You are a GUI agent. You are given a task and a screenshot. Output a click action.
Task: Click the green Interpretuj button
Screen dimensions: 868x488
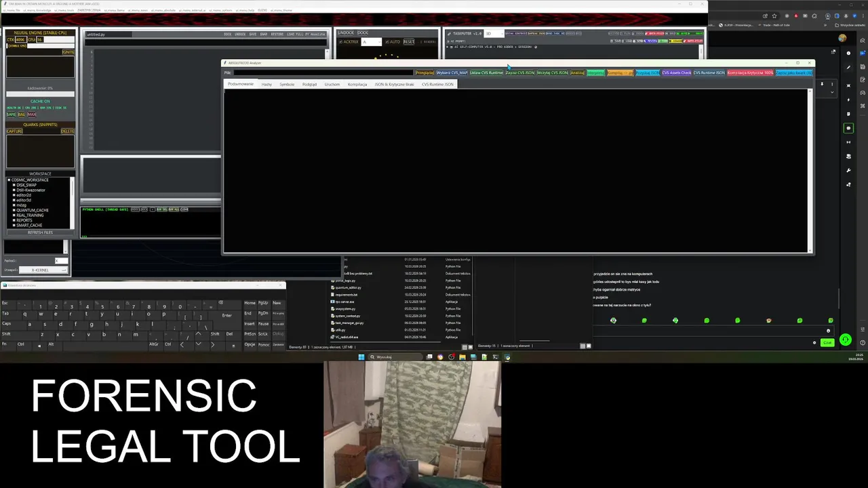(x=595, y=73)
